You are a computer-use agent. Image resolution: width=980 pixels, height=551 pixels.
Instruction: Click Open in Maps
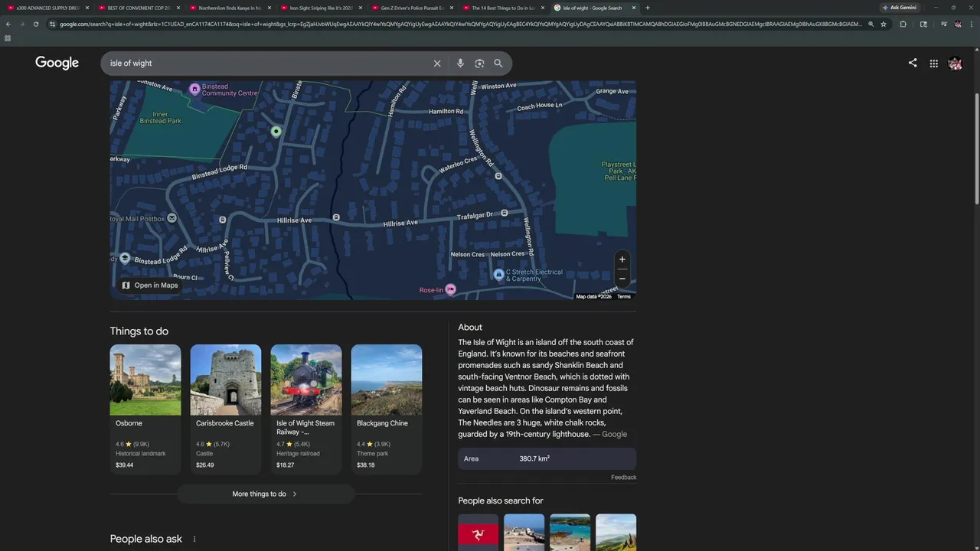[150, 285]
